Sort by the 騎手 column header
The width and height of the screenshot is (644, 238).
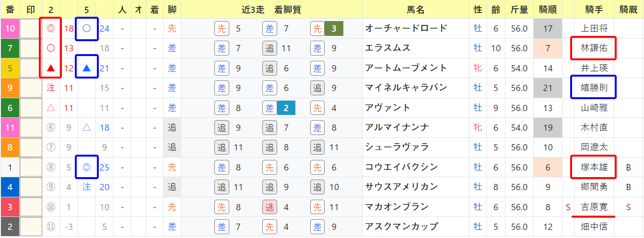(594, 9)
